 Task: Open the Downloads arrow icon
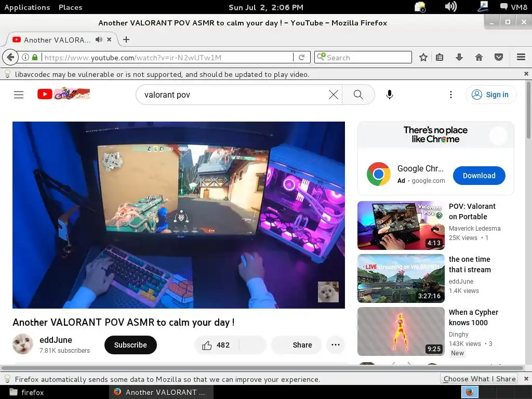point(459,57)
